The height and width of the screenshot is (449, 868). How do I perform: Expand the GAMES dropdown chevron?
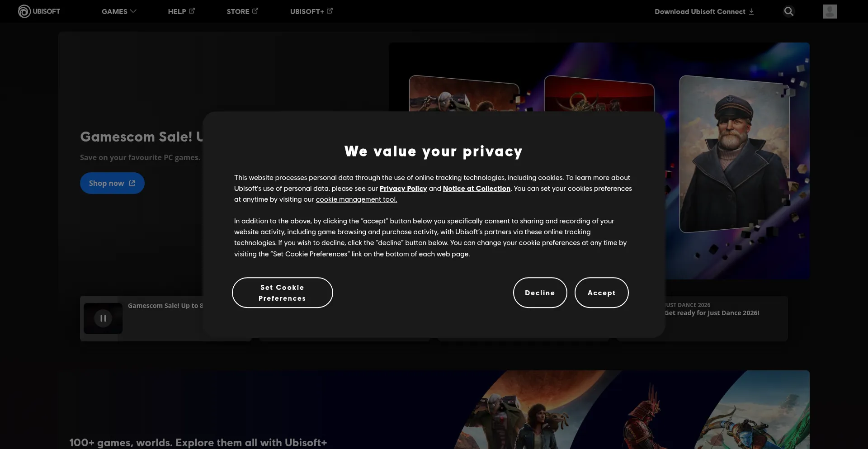coord(133,11)
